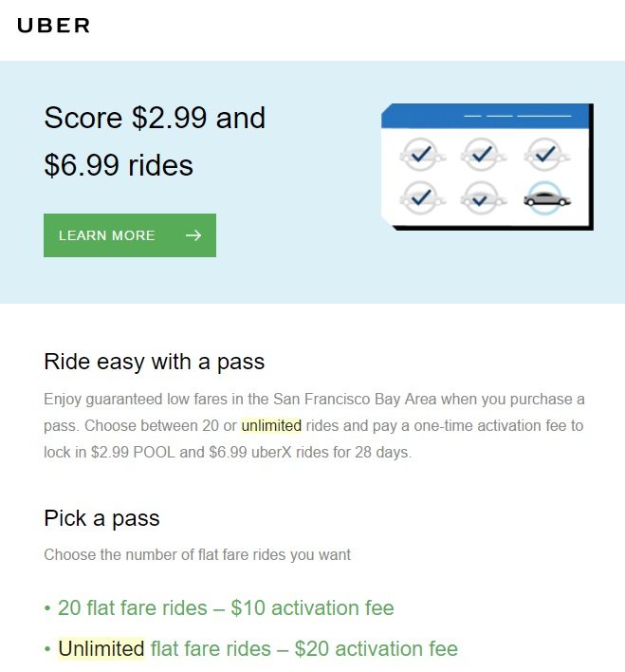The width and height of the screenshot is (625, 672).
Task: Click the '$10 activation fee' text
Action: [x=312, y=607]
